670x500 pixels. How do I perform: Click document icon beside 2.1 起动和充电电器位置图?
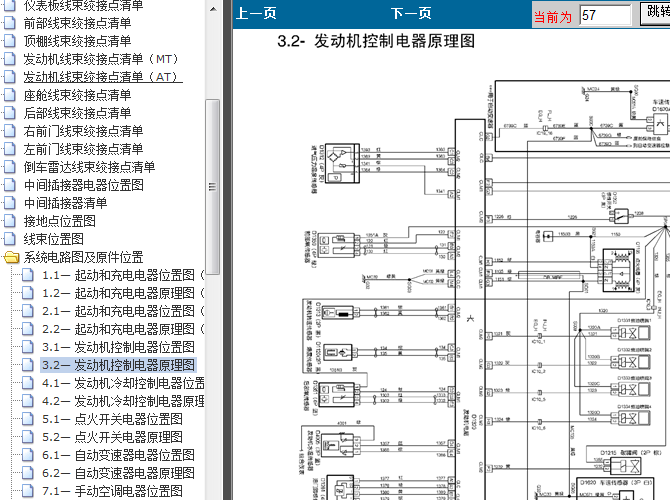click(27, 311)
